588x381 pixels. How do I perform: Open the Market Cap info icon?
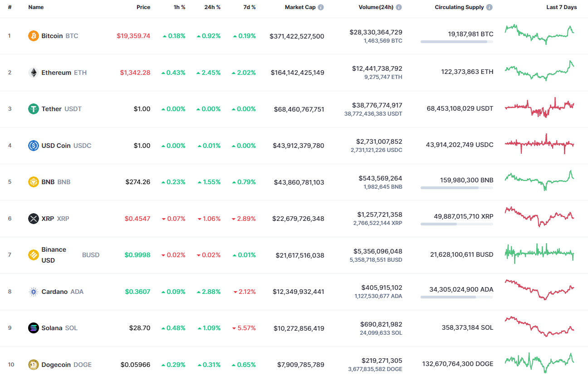click(321, 7)
